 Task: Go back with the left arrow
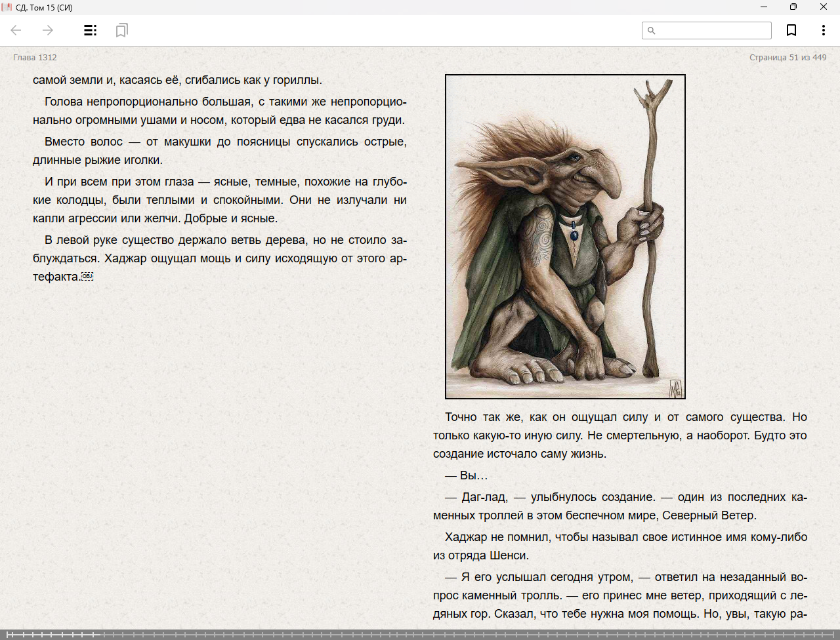pos(16,30)
